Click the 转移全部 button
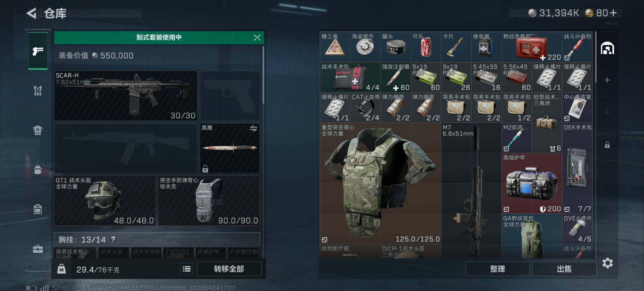 click(229, 269)
